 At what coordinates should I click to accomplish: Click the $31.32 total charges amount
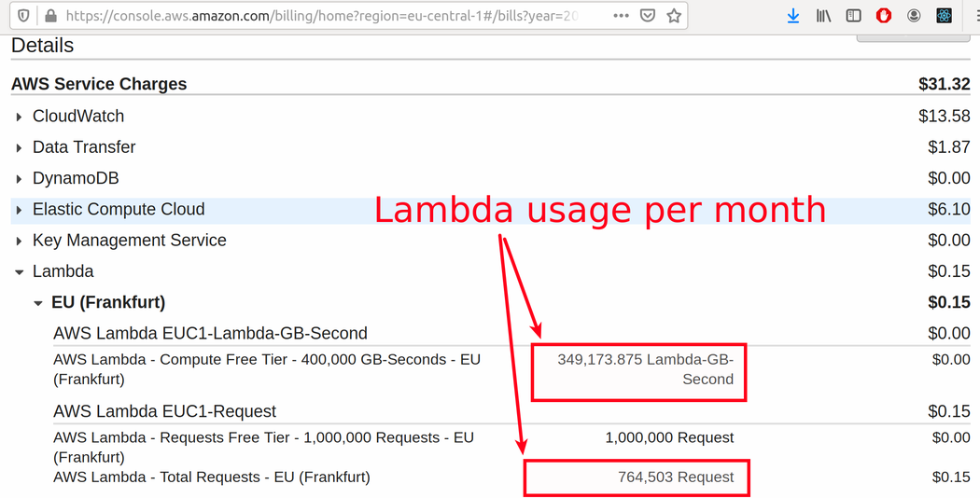[x=945, y=84]
